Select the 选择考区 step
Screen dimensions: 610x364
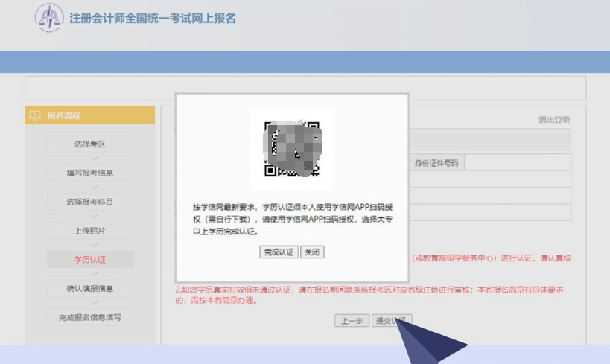click(x=90, y=144)
